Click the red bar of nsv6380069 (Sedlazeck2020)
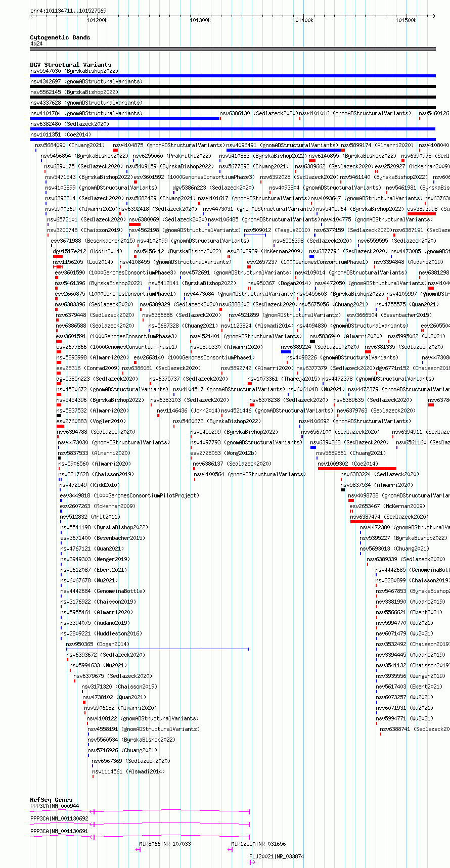The height and width of the screenshot is (868, 450). (134, 224)
